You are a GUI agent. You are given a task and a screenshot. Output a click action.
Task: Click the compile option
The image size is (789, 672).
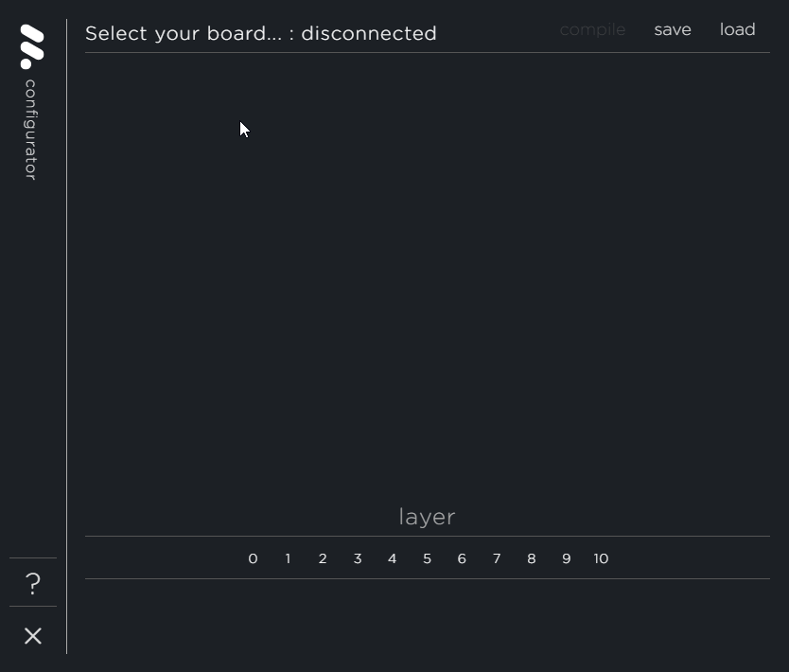[592, 29]
